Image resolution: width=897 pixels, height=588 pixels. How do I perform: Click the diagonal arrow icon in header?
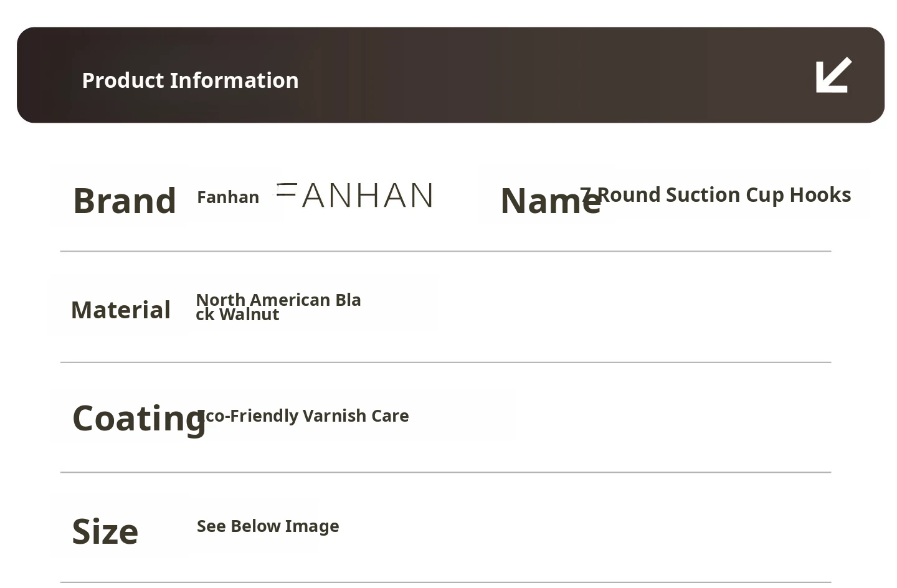tap(833, 75)
